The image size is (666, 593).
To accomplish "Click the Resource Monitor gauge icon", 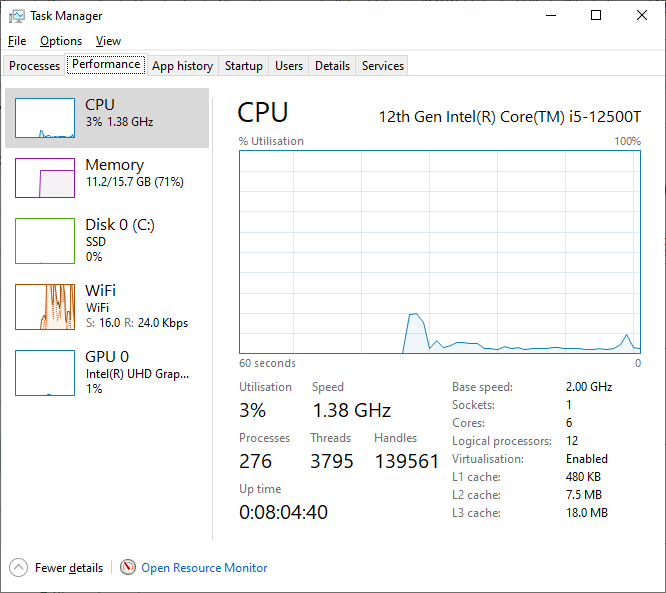I will coord(128,568).
